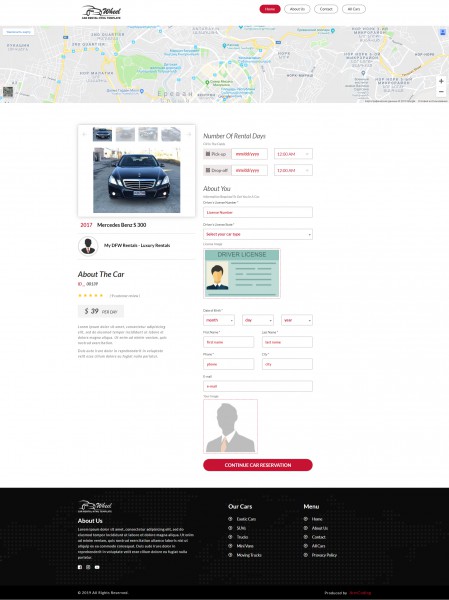
Task: Click the footer Wheel logo
Action: click(95, 506)
